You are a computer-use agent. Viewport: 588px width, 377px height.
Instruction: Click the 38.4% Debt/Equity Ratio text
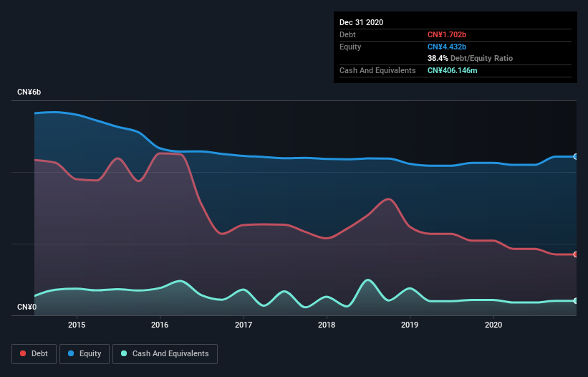470,58
